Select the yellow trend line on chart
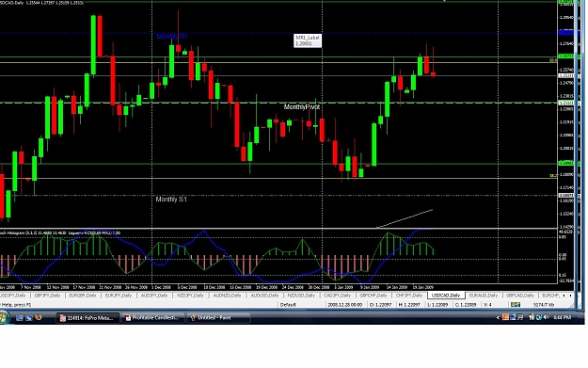Image resolution: width=588 pixels, height=368 pixels. 405,218
